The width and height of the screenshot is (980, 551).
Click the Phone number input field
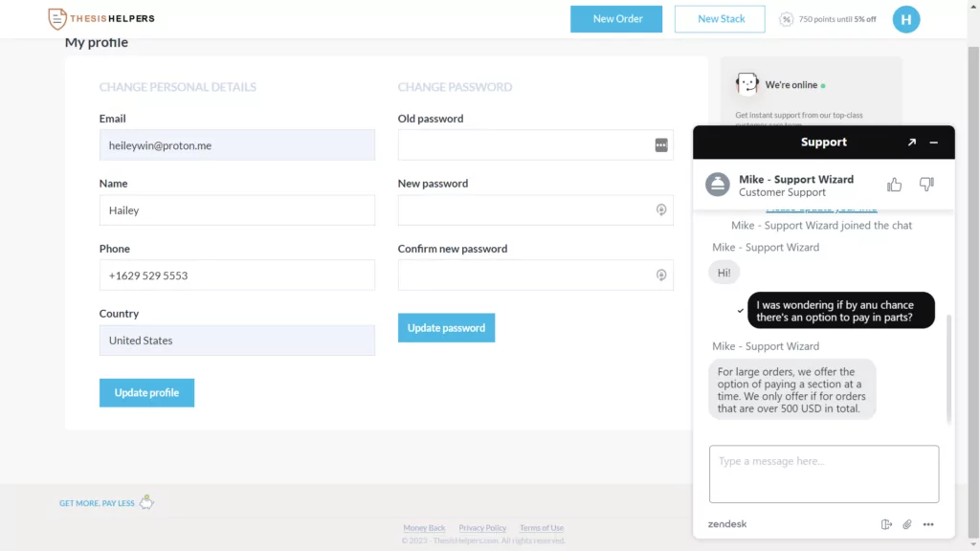click(237, 275)
